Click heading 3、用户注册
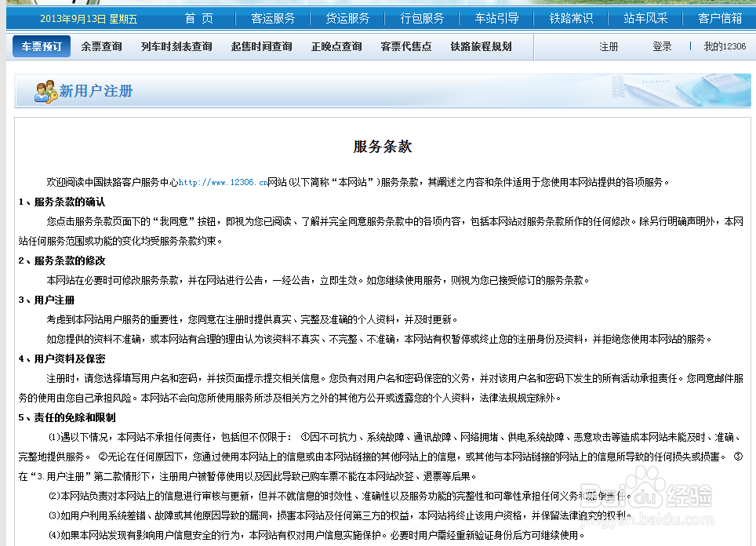The width and height of the screenshot is (756, 546). pos(47,300)
